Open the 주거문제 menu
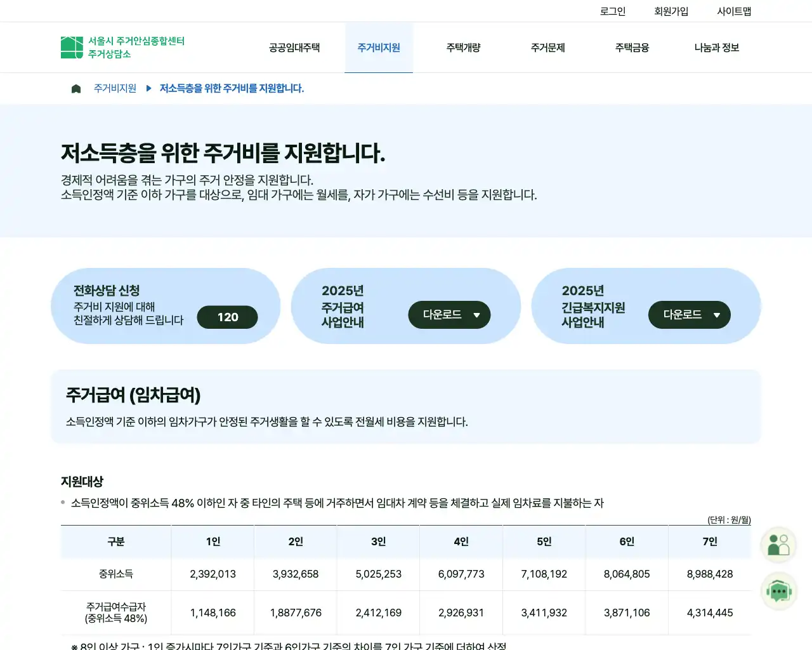The image size is (812, 650). (x=547, y=47)
